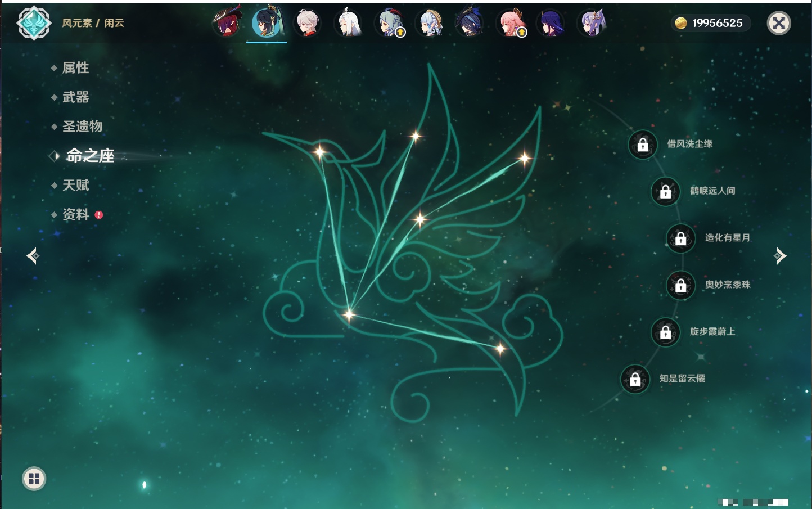Click the star on the crane's tail
Image resolution: width=812 pixels, height=509 pixels.
point(500,349)
